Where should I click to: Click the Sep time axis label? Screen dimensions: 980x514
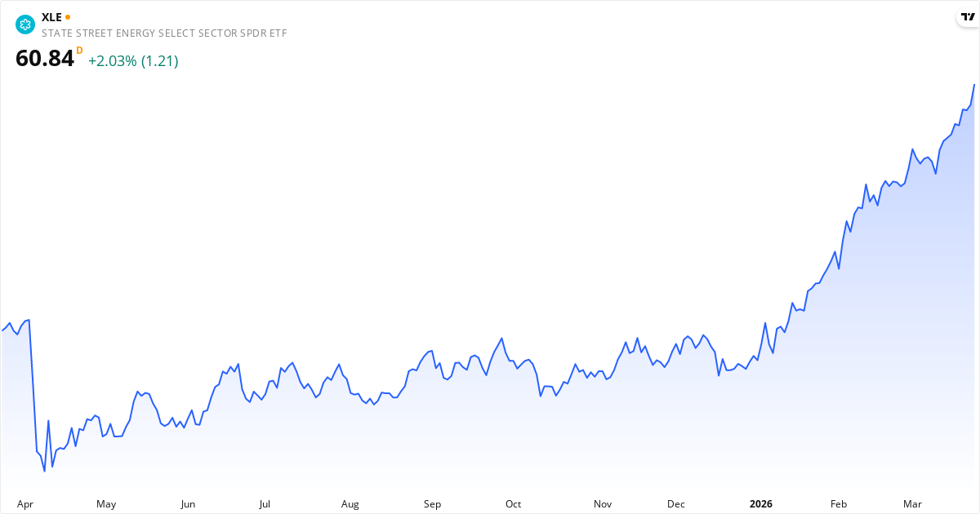click(432, 504)
